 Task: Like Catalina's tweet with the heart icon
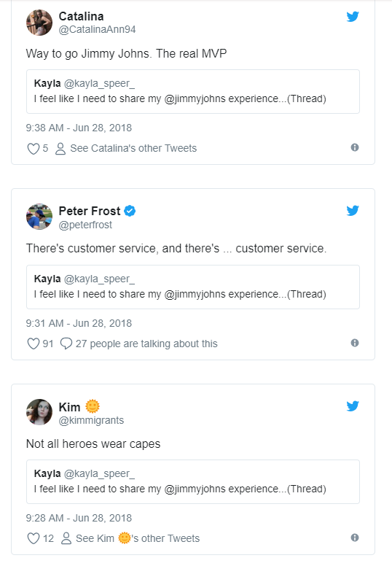[x=34, y=148]
